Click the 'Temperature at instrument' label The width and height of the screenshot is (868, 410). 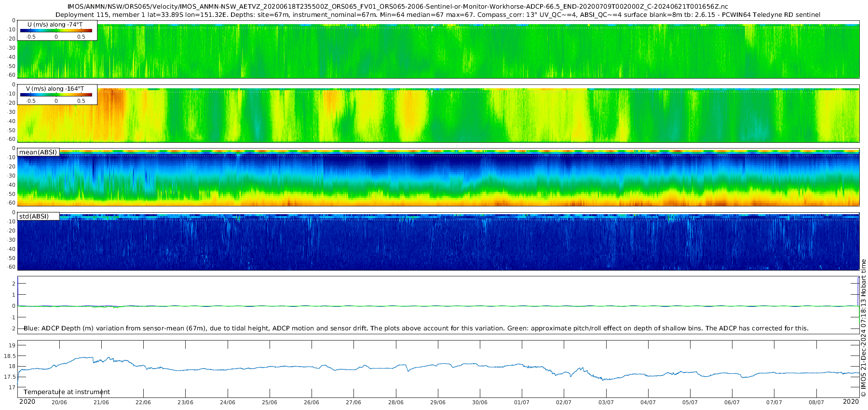click(67, 392)
